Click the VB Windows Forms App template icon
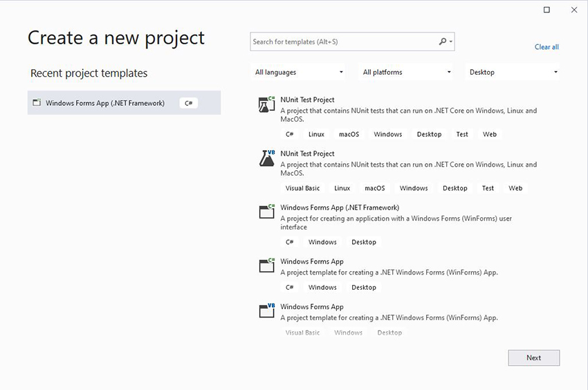588x390 pixels. pos(266,311)
